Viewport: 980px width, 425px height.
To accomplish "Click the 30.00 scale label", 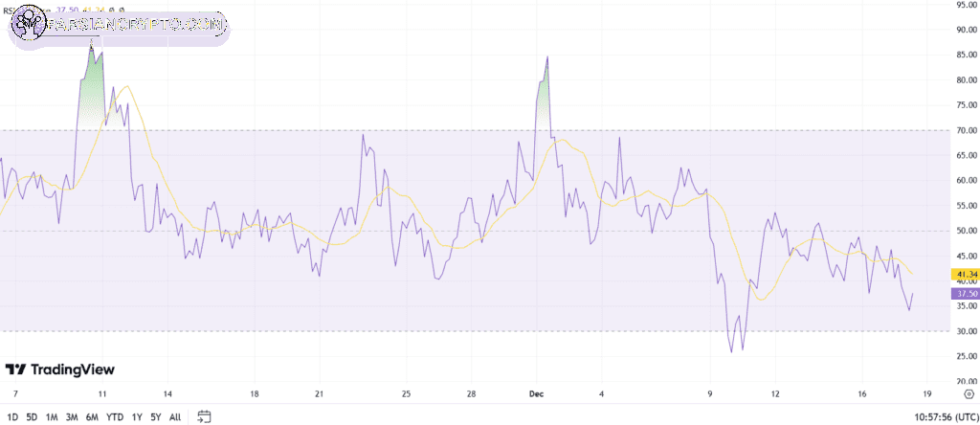I will (x=967, y=331).
